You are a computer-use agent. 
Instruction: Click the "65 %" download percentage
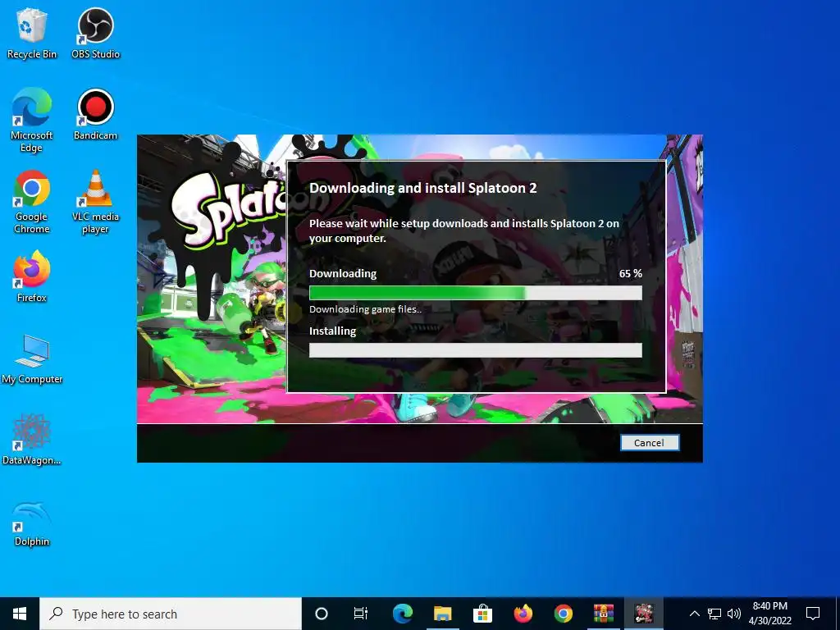(x=631, y=273)
